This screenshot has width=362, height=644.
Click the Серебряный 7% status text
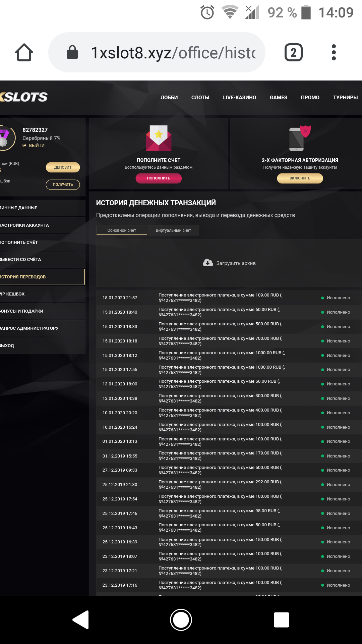[42, 138]
